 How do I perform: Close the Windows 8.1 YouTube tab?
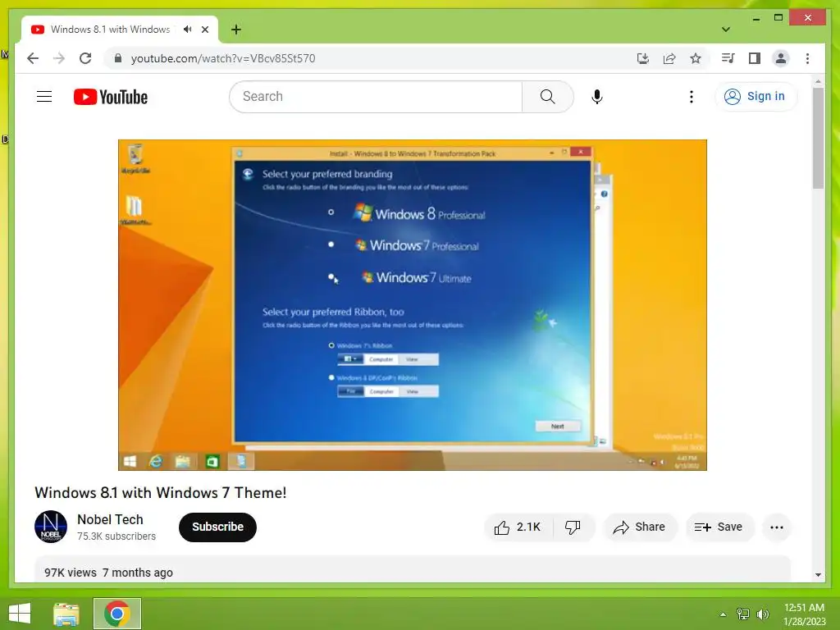click(204, 30)
